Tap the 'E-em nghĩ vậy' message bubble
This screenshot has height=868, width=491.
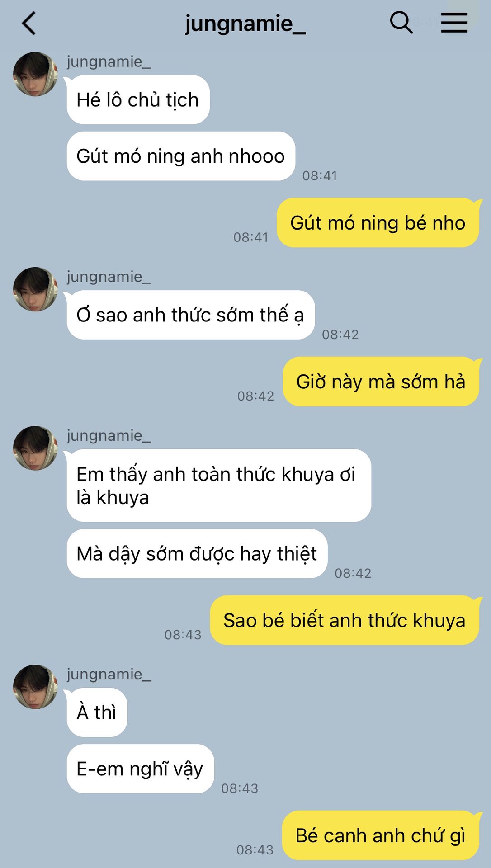pos(140,769)
